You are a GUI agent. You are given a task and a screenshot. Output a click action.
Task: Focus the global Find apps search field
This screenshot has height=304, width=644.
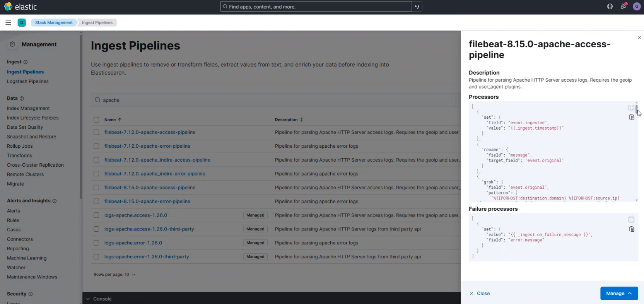(316, 7)
